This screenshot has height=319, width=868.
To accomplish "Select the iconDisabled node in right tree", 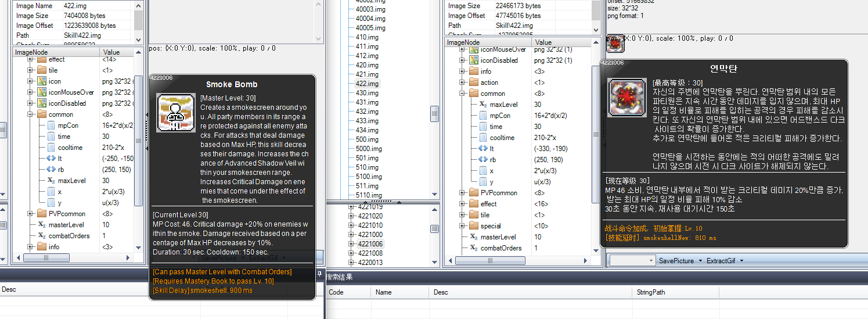I will (x=499, y=60).
